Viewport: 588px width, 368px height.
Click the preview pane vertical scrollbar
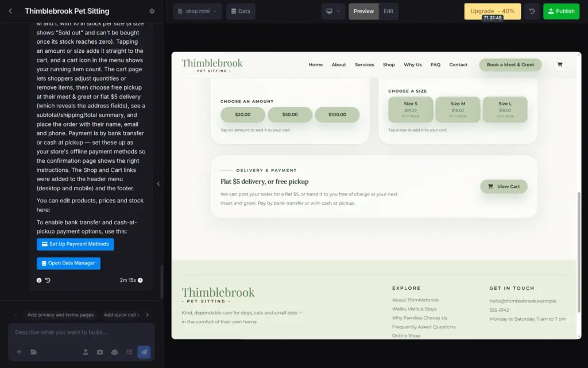coord(579,252)
